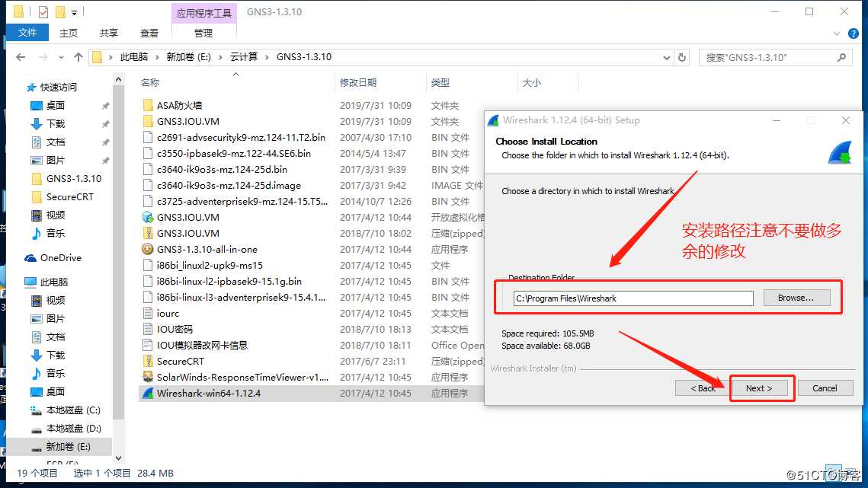Refresh the folder view
This screenshot has height=488, width=868.
tap(682, 58)
